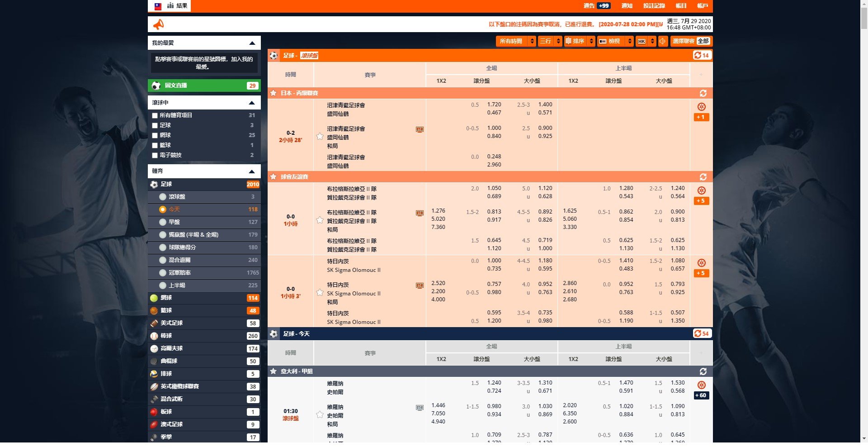Open the HK odds format dropdown
Image resolution: width=868 pixels, height=447 pixels.
[x=646, y=41]
